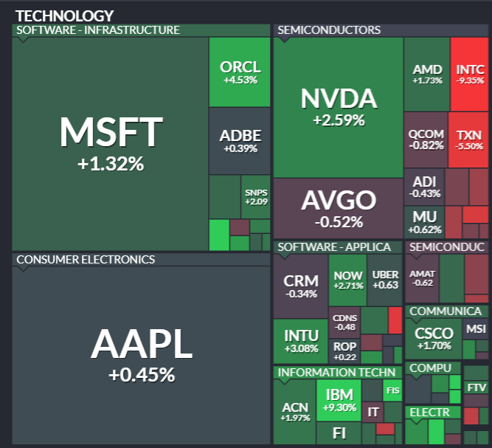Open the Technology sector heading
Image resolution: width=492 pixels, height=448 pixels.
[x=64, y=15]
